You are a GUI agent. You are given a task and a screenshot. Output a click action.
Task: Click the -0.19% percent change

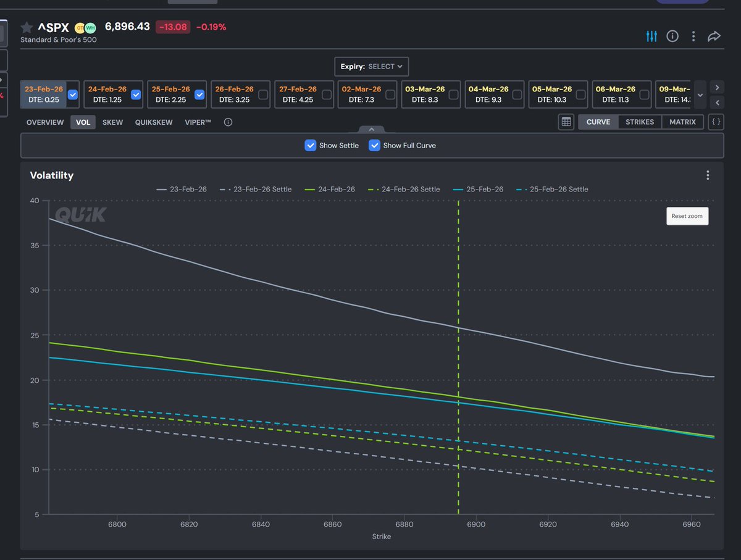pyautogui.click(x=211, y=27)
